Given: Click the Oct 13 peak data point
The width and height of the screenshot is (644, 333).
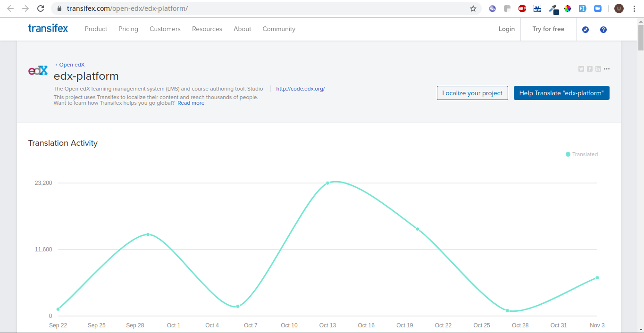Looking at the screenshot, I should (x=327, y=183).
